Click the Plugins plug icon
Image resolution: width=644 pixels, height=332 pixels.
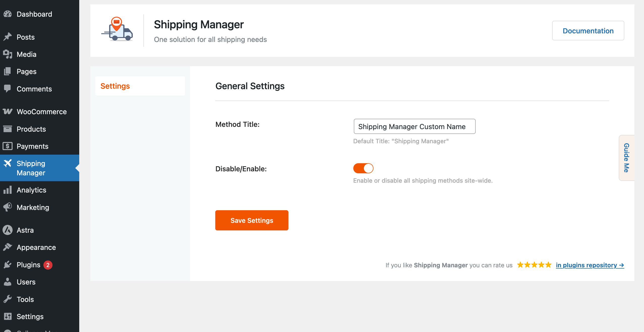[8, 265]
